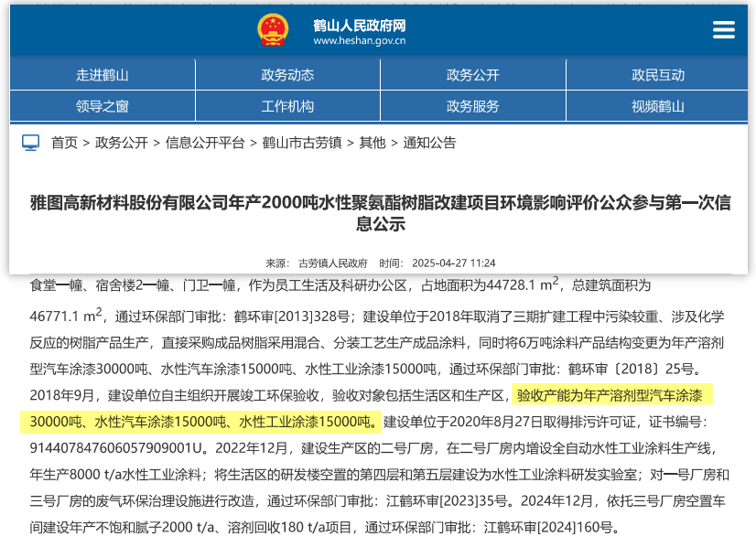Go to the 政民互动 section
756x547 pixels.
[657, 75]
